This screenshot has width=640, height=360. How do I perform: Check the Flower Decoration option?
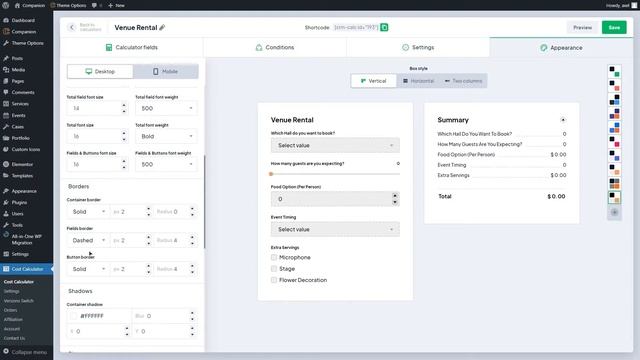point(274,280)
